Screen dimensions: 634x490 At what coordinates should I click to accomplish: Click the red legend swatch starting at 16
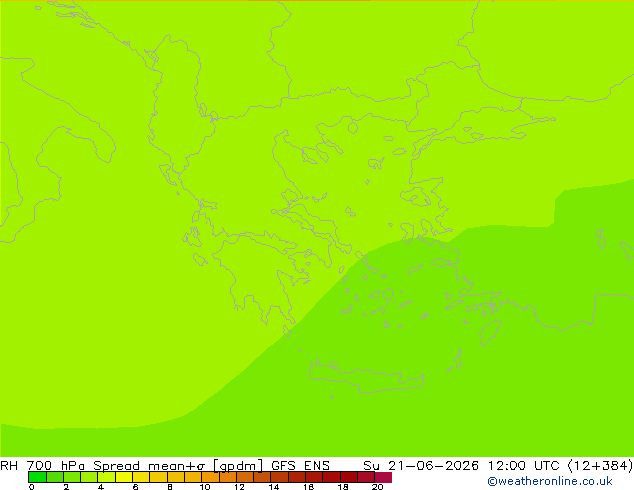coord(314,477)
